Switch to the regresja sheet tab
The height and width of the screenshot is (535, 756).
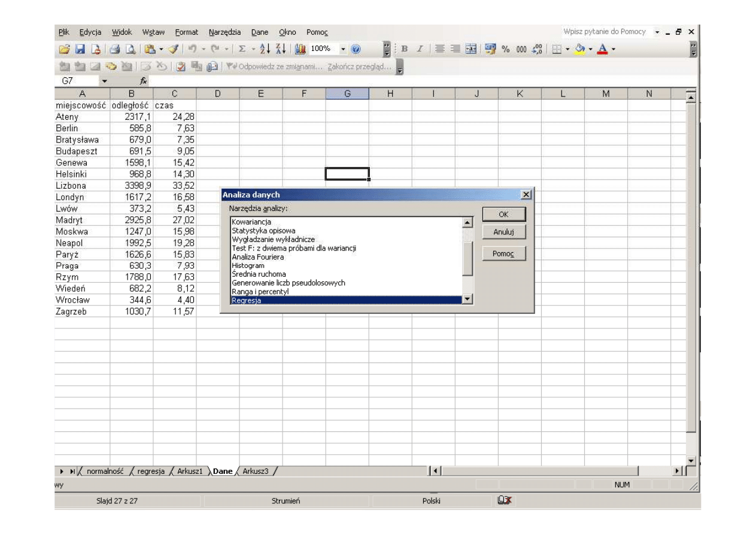point(150,471)
